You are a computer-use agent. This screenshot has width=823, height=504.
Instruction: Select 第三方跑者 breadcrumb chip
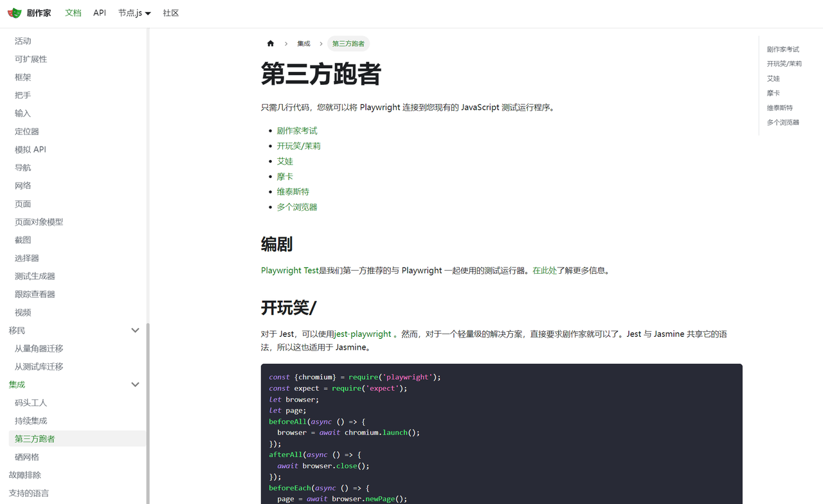[348, 44]
